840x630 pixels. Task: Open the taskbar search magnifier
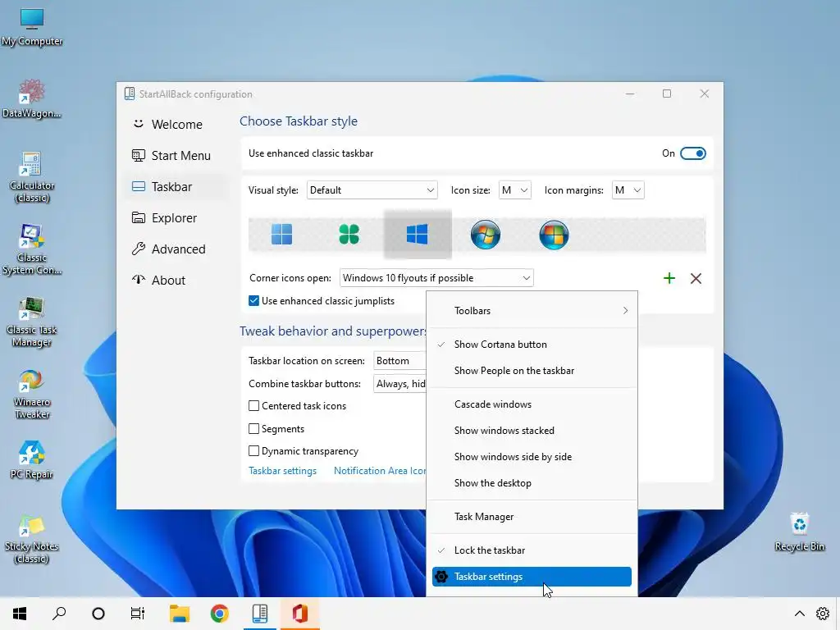pos(59,614)
